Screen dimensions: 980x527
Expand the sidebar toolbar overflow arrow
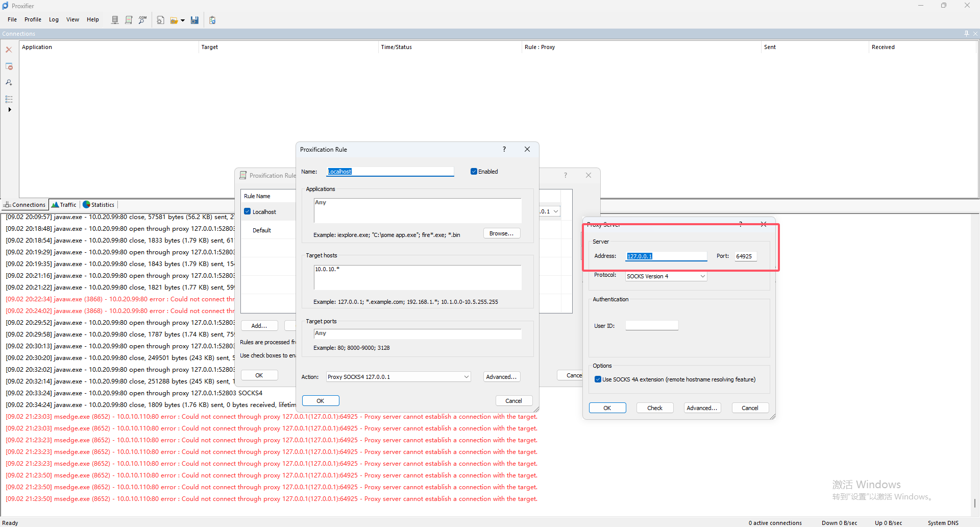click(9, 110)
